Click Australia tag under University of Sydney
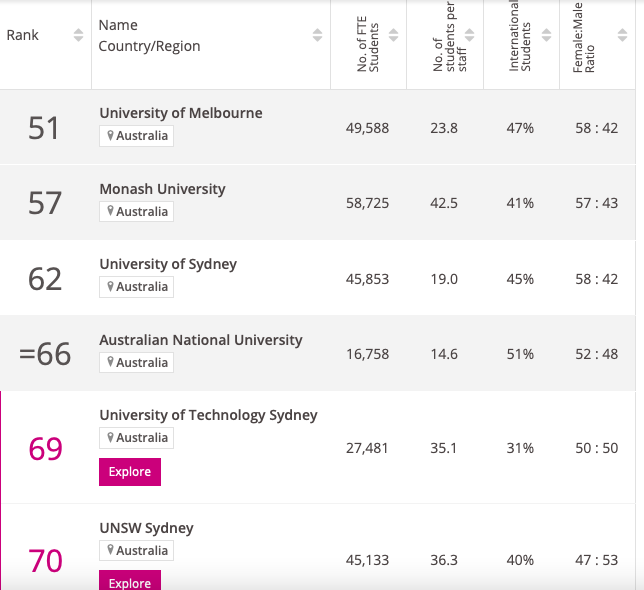Image resolution: width=644 pixels, height=590 pixels. (136, 287)
